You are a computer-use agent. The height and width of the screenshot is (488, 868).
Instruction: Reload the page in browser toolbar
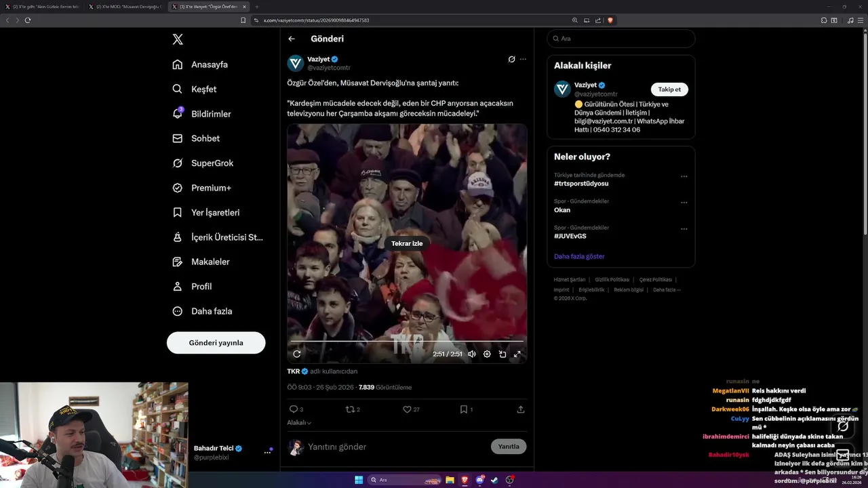tap(28, 20)
